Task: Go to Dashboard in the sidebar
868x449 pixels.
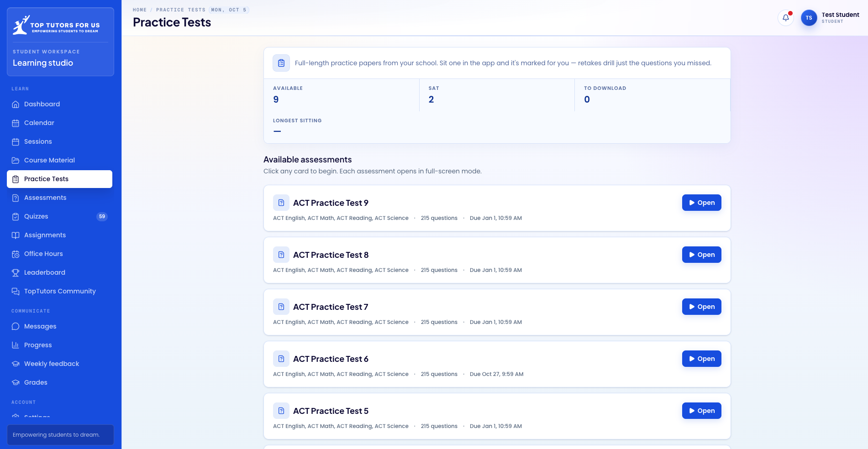Action: click(x=59, y=104)
